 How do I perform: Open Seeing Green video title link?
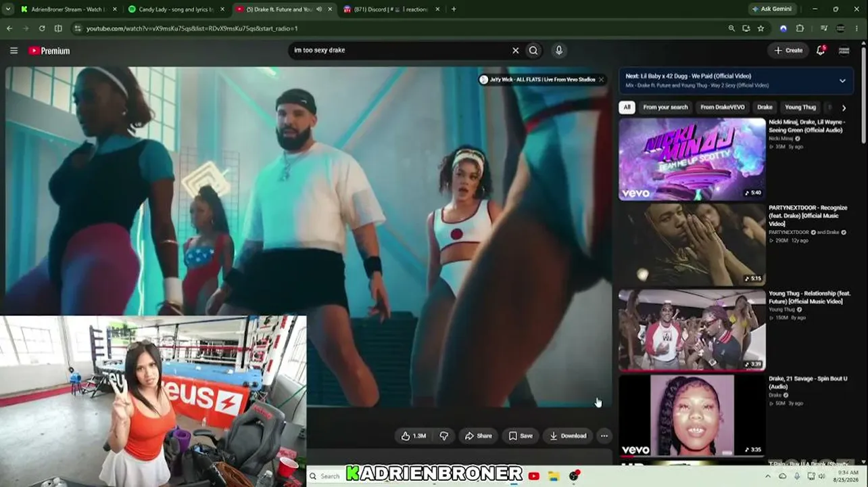tap(806, 126)
